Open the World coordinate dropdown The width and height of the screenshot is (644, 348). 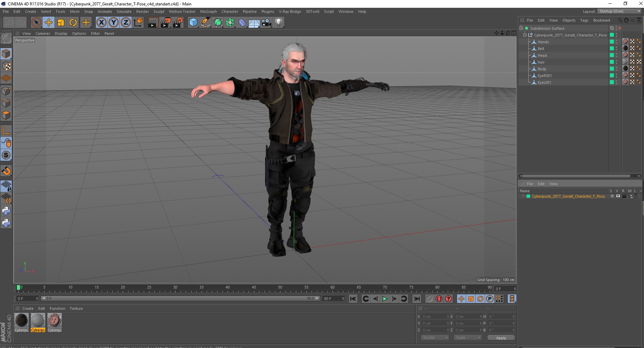pos(435,338)
